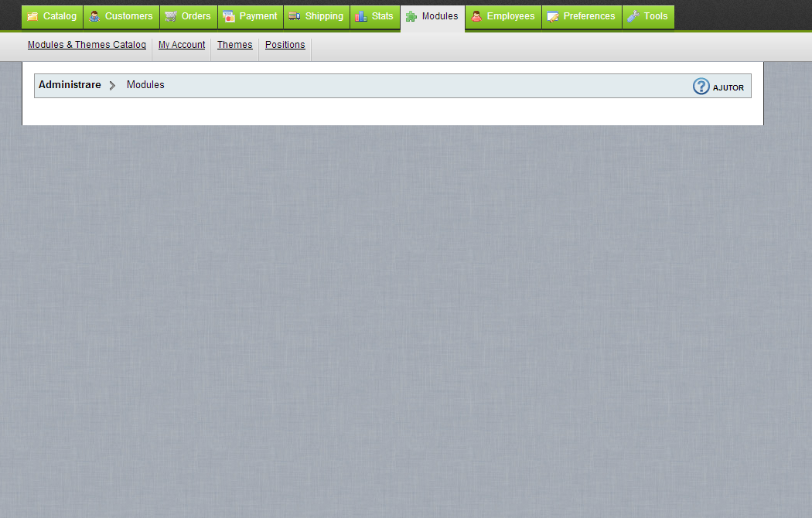
Task: Click the Orders shopping cart icon
Action: [x=171, y=16]
